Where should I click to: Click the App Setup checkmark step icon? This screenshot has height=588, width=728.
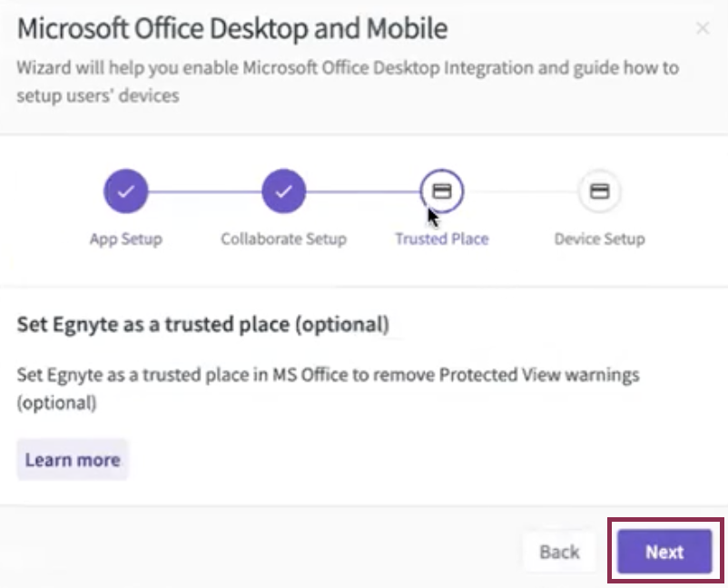(x=125, y=191)
